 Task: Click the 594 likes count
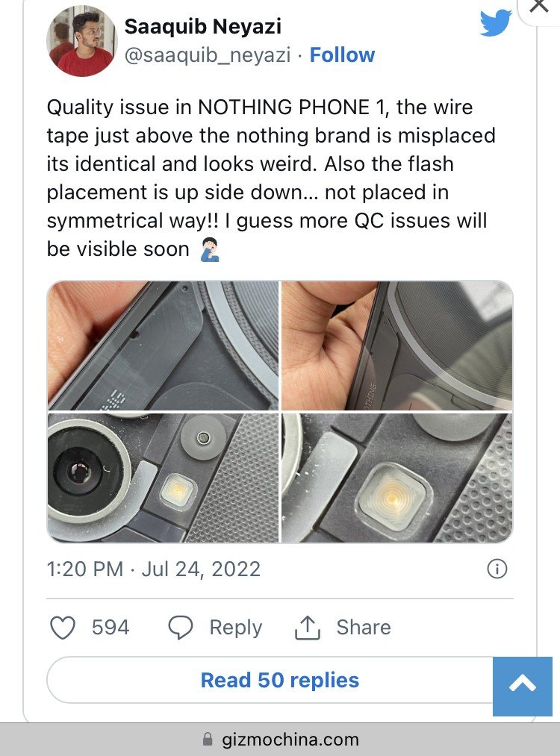point(111,628)
